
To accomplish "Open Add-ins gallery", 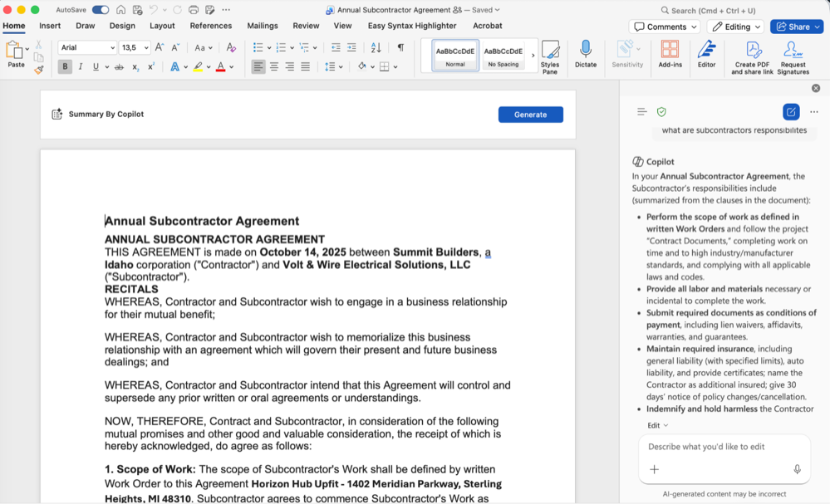I will (x=670, y=54).
